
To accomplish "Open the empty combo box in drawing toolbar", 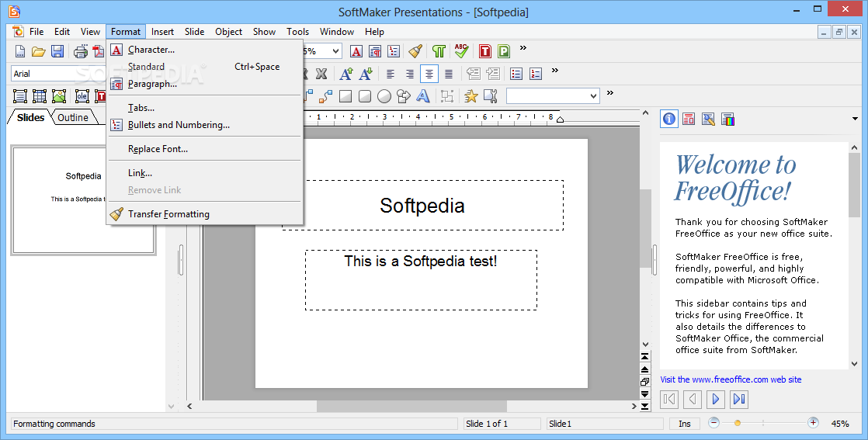I will (x=553, y=96).
